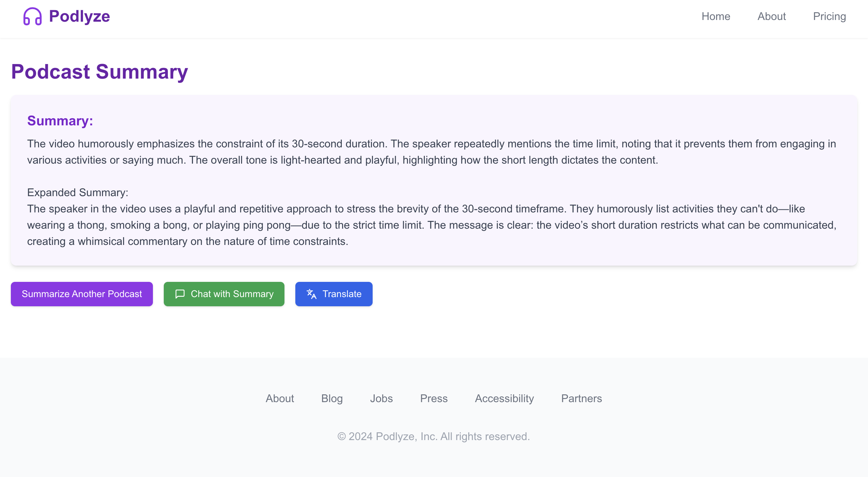
Task: Click the chat bubble icon
Action: pos(180,294)
